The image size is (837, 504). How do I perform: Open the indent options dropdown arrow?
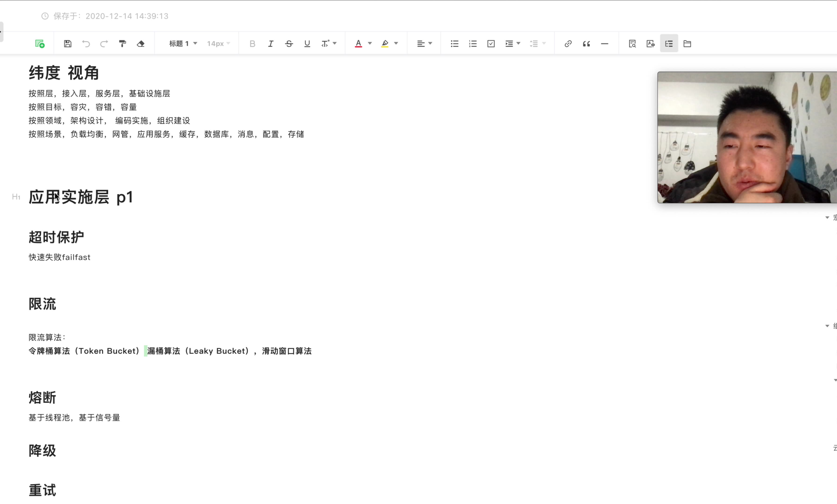[518, 43]
